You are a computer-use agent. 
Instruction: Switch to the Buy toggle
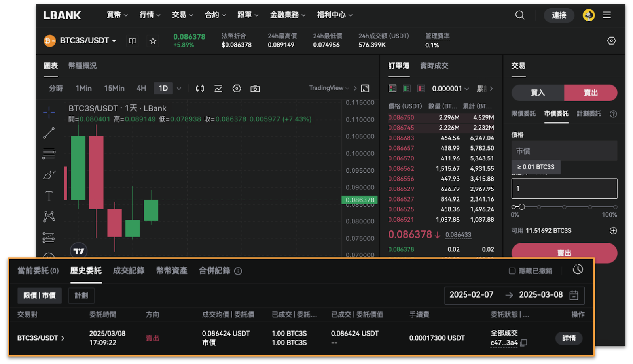click(538, 93)
